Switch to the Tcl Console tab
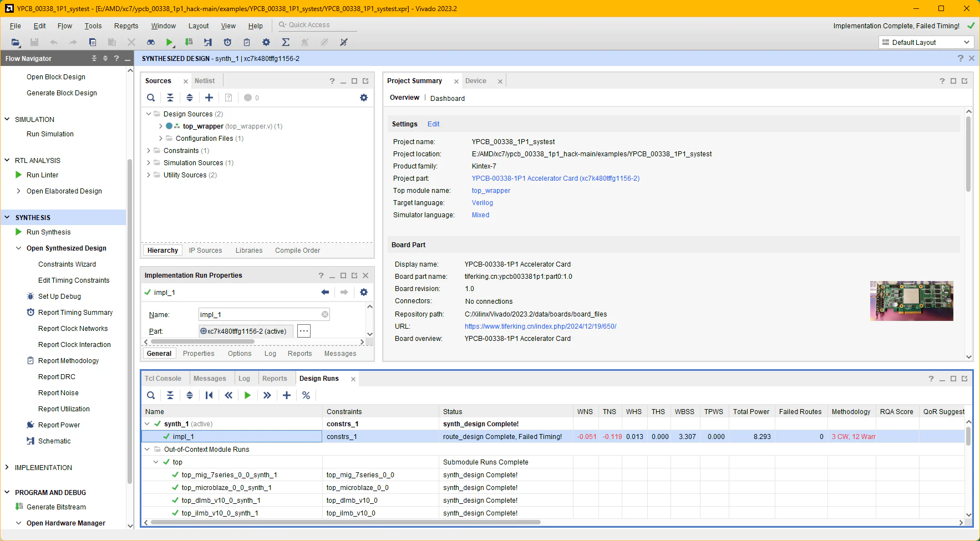 tap(163, 379)
